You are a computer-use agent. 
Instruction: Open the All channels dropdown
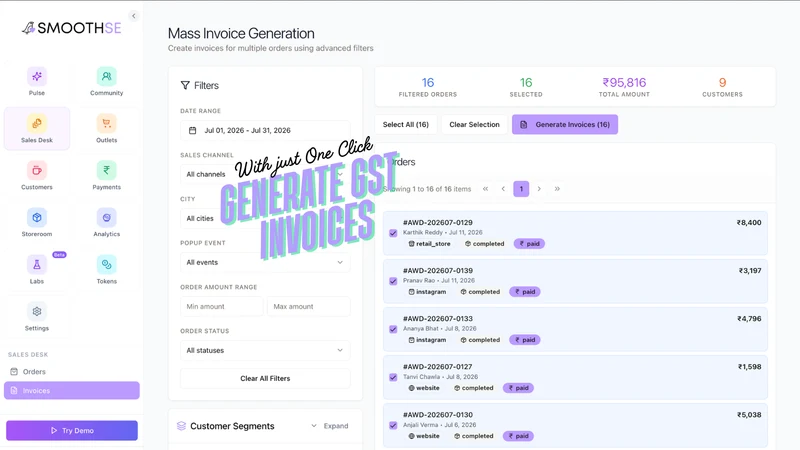pos(265,174)
